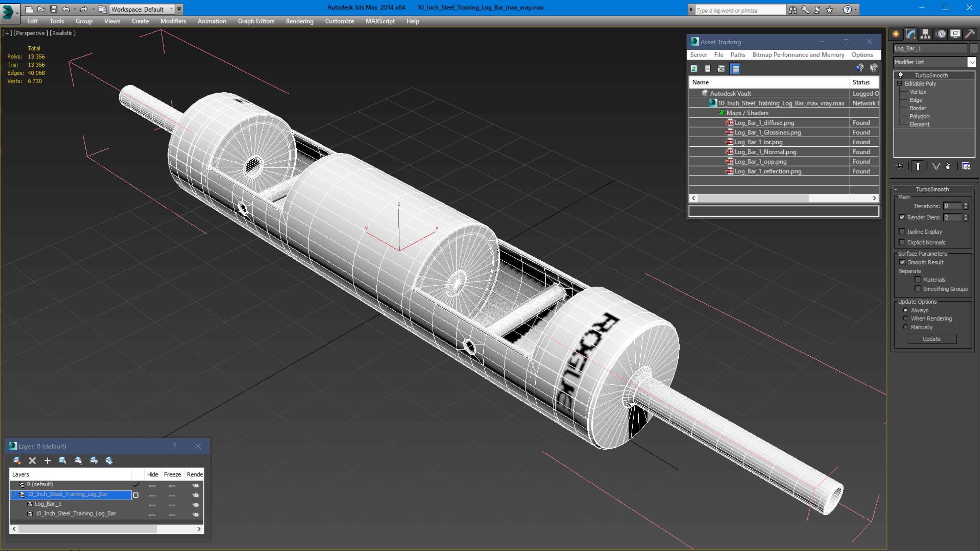Open the Hierarchy command panel tab

tap(925, 34)
